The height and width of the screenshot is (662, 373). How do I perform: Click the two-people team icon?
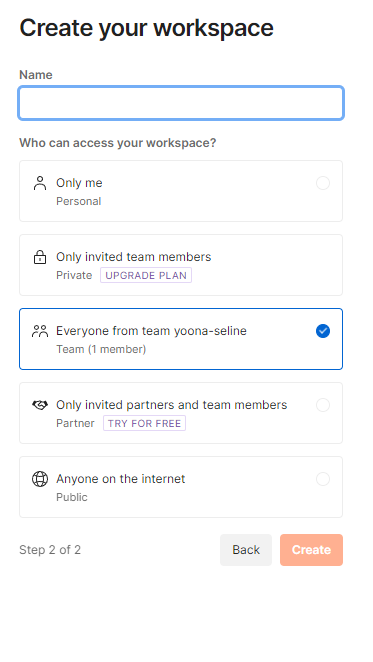40,331
